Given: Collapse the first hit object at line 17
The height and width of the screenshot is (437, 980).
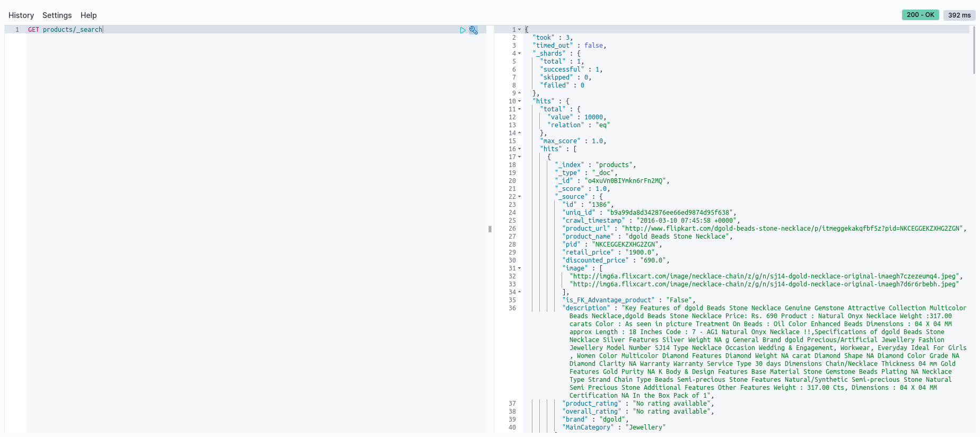Looking at the screenshot, I should [519, 157].
